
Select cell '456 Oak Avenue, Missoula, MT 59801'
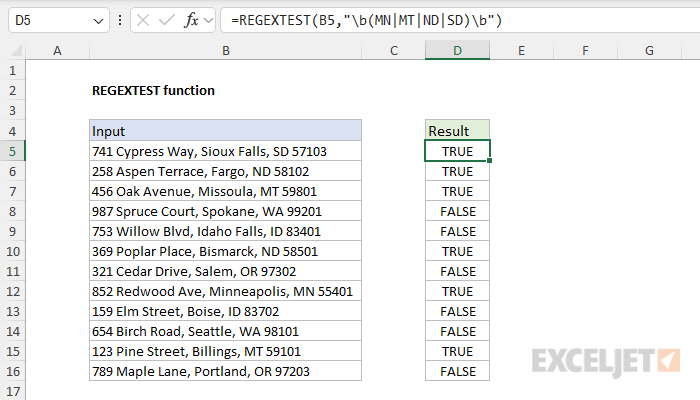point(225,192)
